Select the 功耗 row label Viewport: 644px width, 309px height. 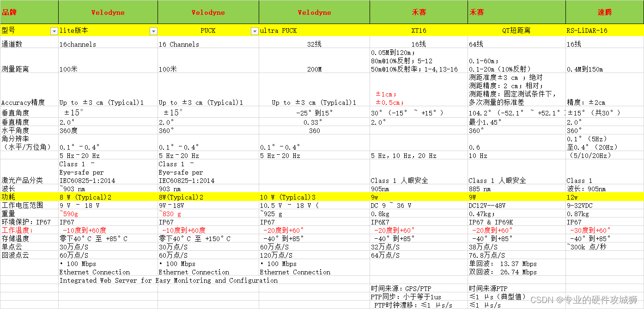point(30,197)
